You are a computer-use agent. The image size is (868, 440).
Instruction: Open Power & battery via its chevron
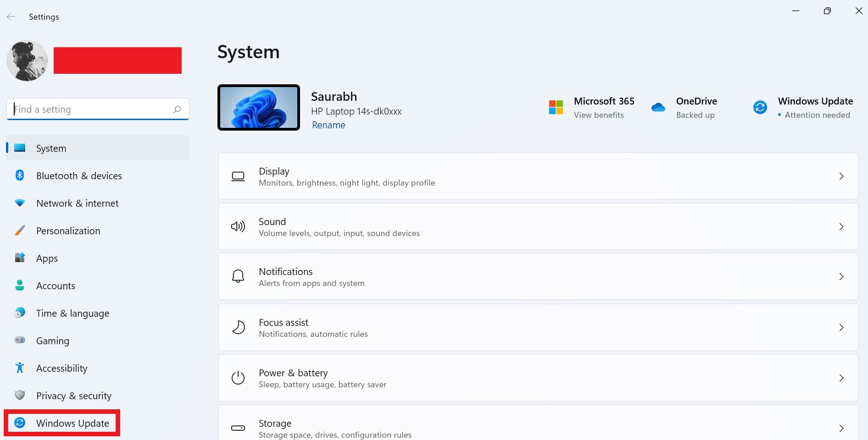click(841, 378)
